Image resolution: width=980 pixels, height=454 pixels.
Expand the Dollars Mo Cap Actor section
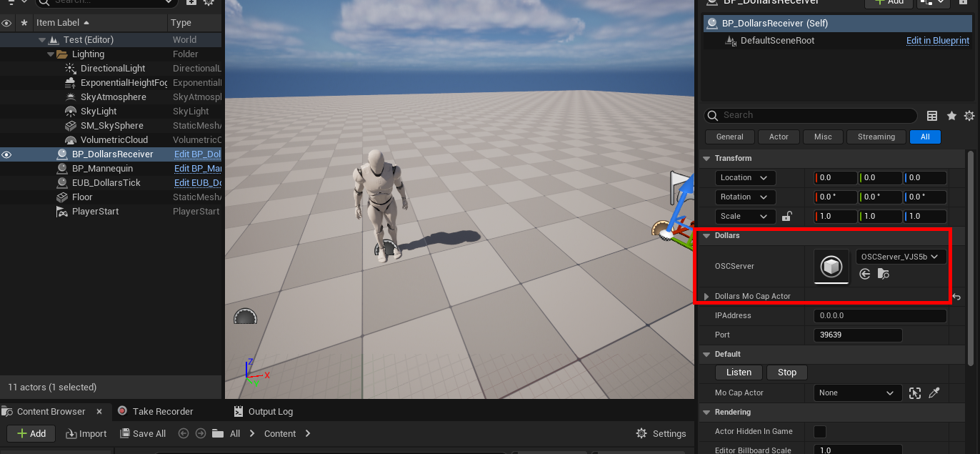(706, 296)
